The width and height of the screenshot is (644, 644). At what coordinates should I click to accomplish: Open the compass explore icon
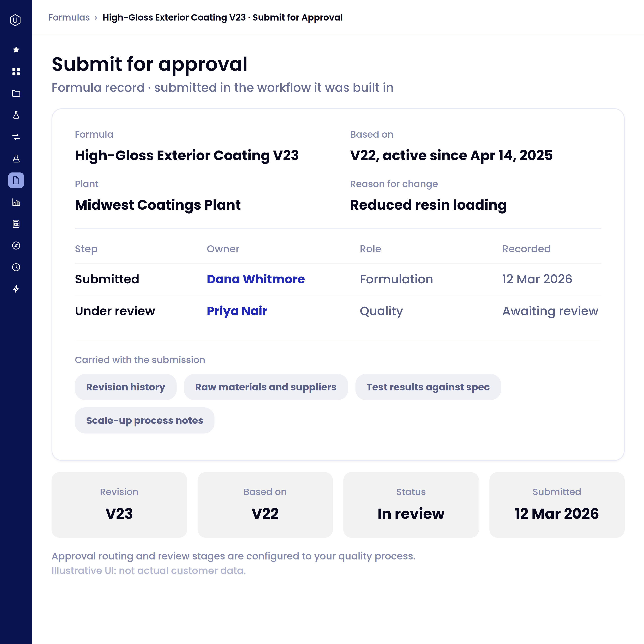coord(16,245)
